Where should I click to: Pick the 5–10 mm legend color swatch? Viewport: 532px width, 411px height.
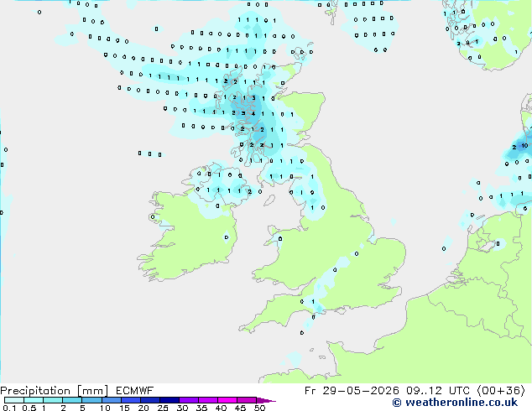point(91,400)
